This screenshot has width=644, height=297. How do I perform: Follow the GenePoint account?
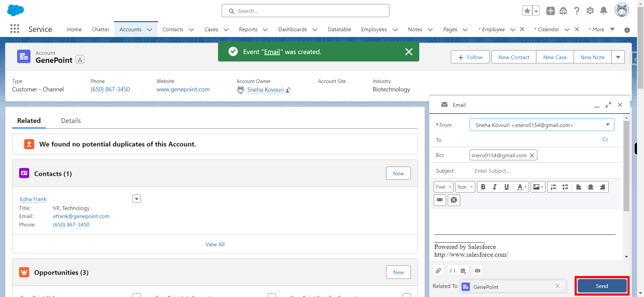[470, 57]
